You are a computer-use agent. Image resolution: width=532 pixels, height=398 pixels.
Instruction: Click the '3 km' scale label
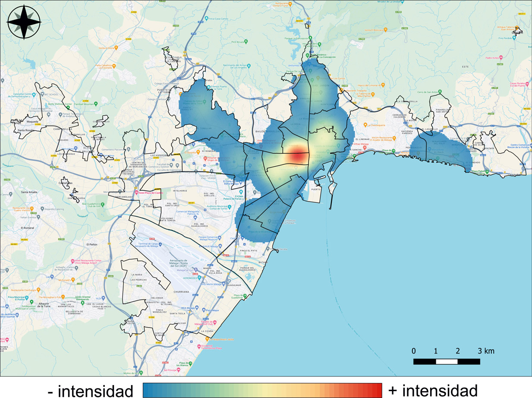[x=486, y=351]
